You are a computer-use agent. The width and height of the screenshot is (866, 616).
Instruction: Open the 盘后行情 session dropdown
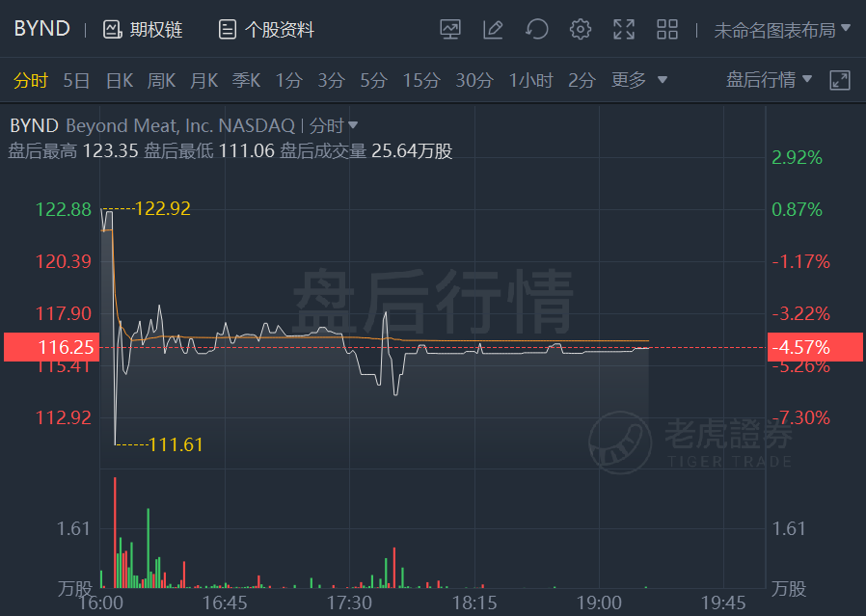coord(769,80)
